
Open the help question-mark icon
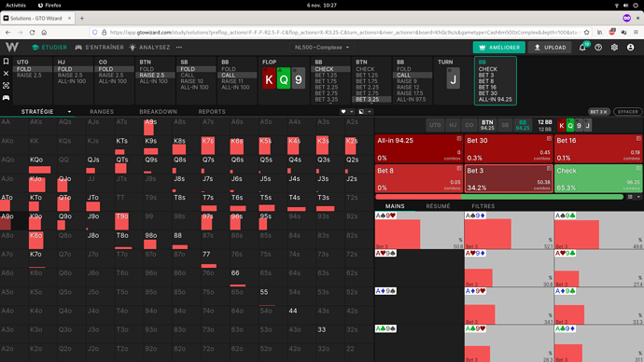coord(598,48)
